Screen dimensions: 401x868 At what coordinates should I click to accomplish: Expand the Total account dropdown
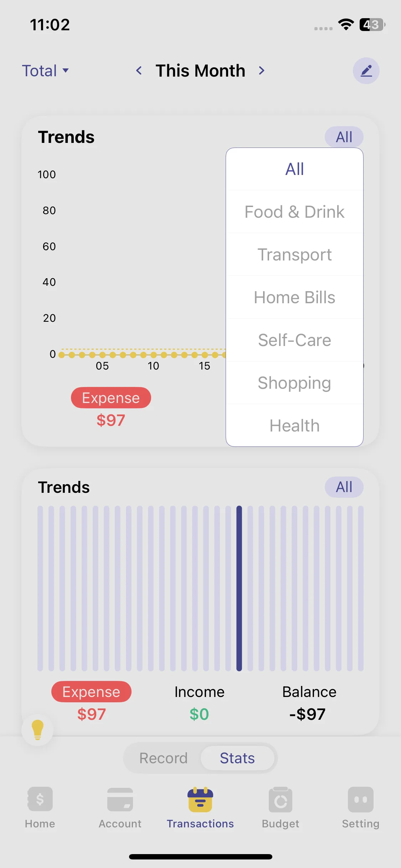[45, 71]
